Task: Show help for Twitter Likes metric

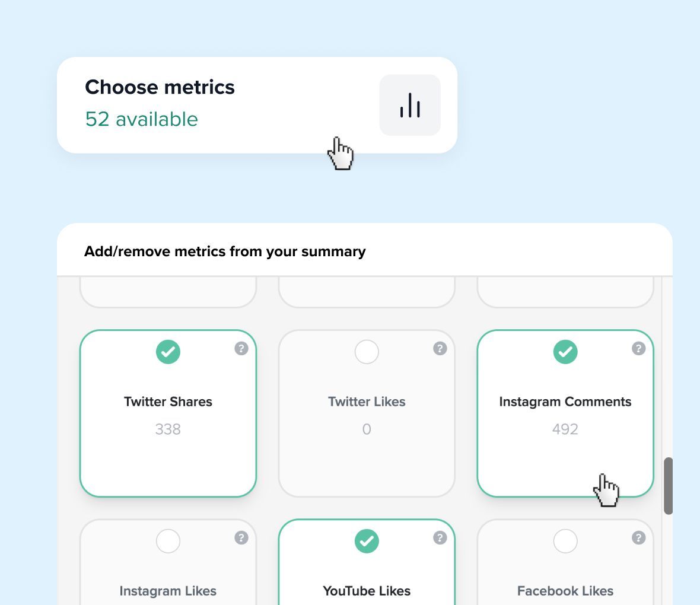Action: click(x=440, y=348)
